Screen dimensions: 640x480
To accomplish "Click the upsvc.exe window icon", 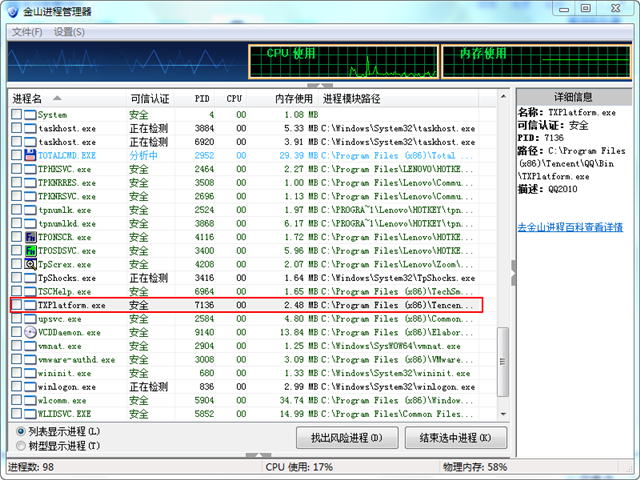I will (x=30, y=319).
